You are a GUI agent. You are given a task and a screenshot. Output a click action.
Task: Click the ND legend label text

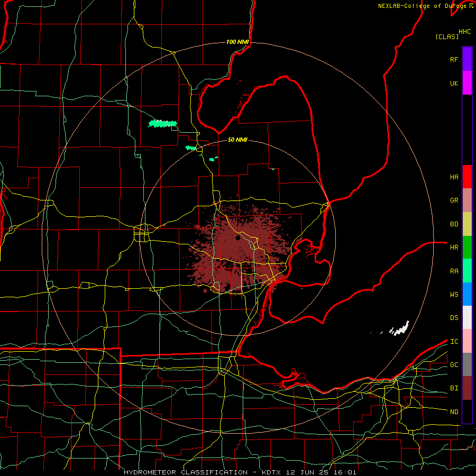[454, 412]
